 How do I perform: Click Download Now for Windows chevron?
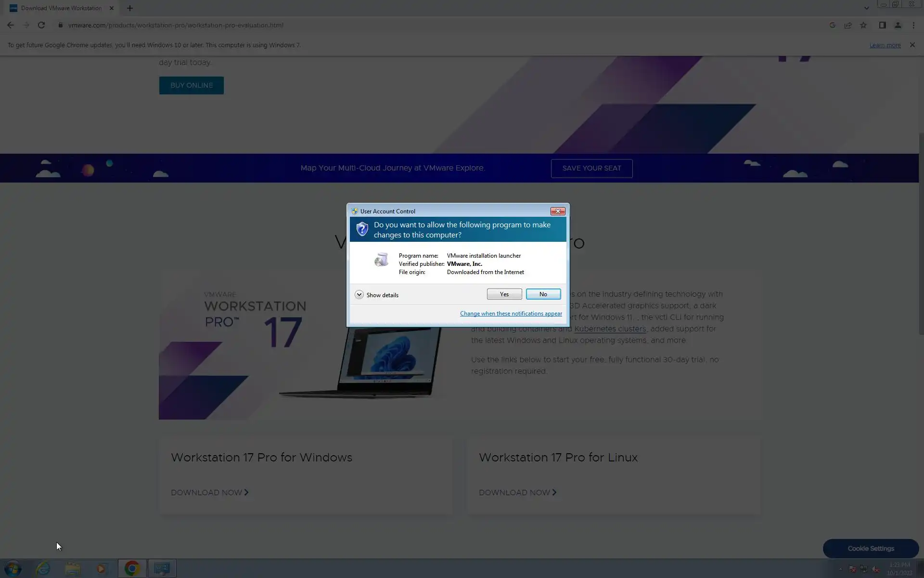click(x=246, y=492)
